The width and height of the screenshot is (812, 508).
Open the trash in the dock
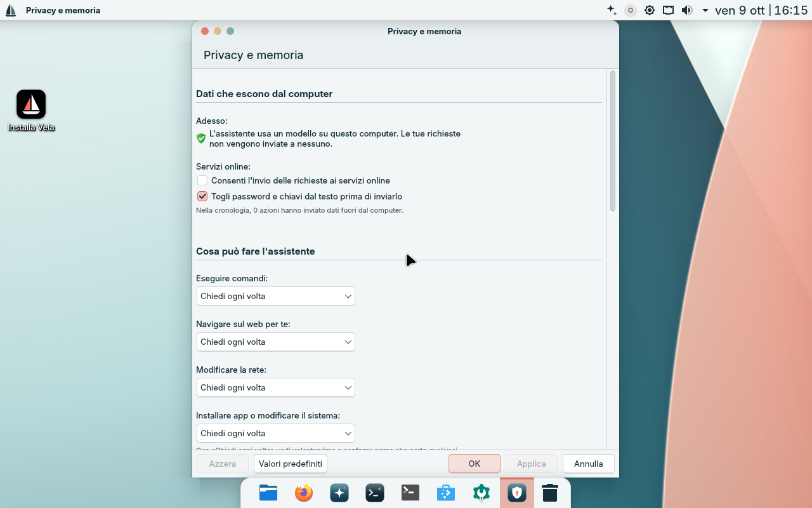[x=550, y=493]
